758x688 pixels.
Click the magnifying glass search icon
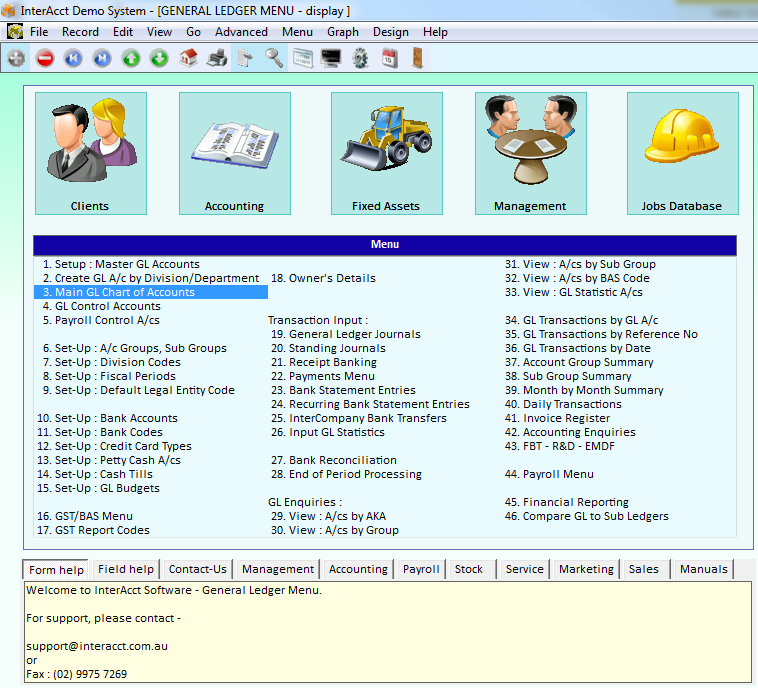click(274, 59)
